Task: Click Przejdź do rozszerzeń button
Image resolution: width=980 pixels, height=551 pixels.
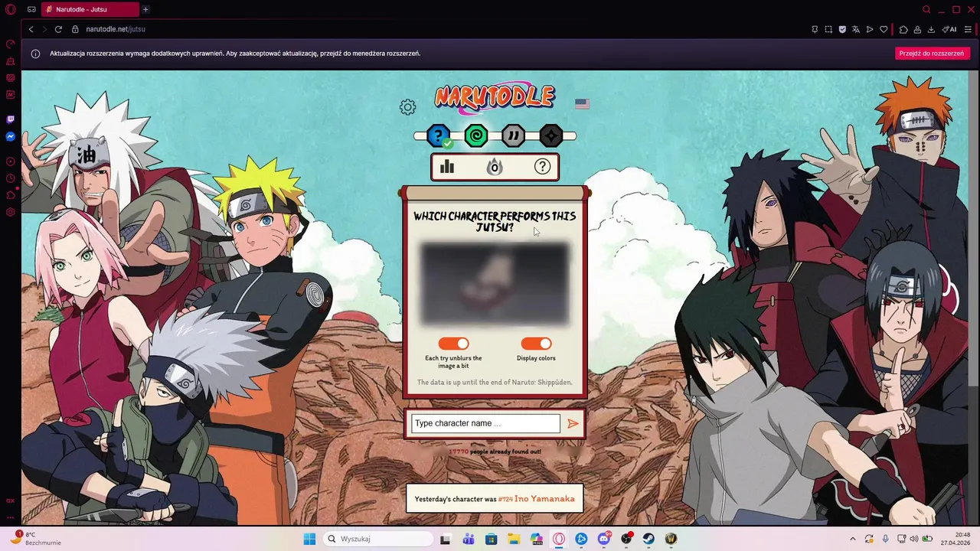Action: pos(932,54)
